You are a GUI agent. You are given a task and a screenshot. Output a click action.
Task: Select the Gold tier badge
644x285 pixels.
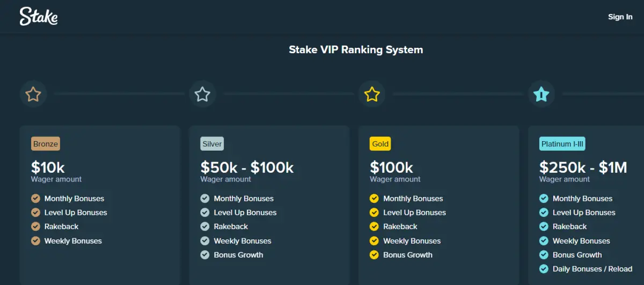click(x=380, y=144)
